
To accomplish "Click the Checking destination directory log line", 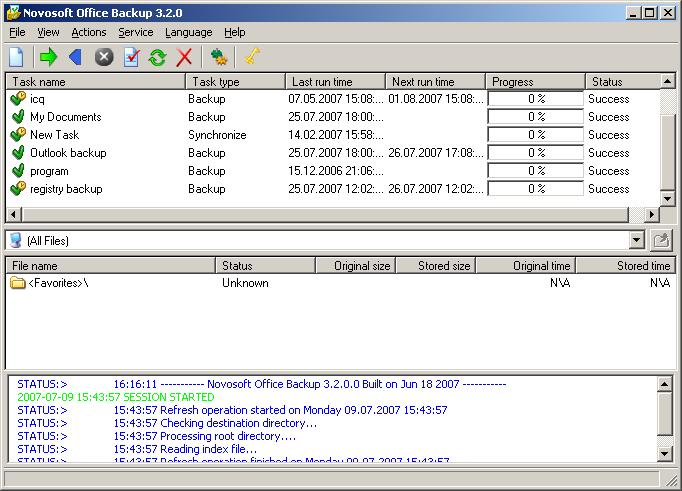I will [x=215, y=423].
